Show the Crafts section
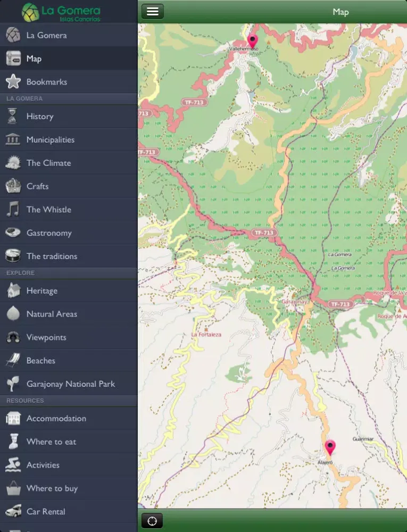The image size is (407, 532). 69,186
